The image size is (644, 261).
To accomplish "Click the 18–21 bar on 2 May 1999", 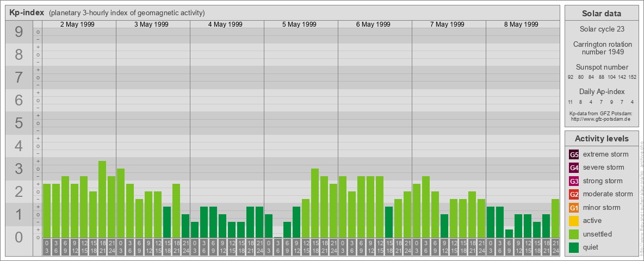I will pyautogui.click(x=102, y=199).
